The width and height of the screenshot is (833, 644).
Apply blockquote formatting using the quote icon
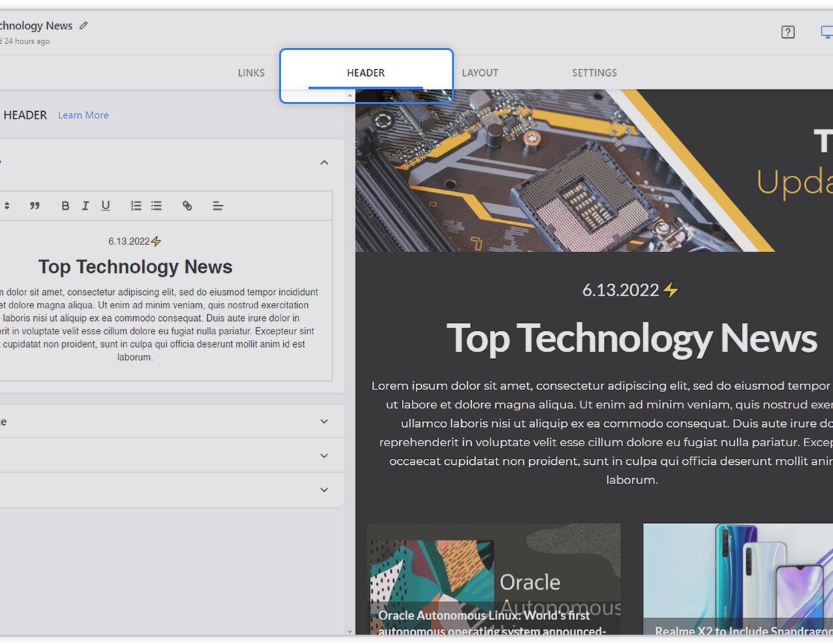tap(35, 206)
